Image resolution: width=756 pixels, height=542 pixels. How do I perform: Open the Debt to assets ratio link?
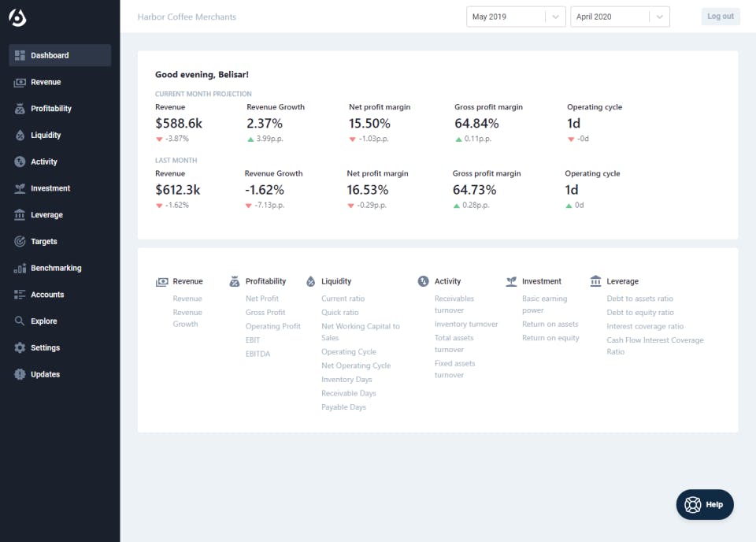click(639, 299)
